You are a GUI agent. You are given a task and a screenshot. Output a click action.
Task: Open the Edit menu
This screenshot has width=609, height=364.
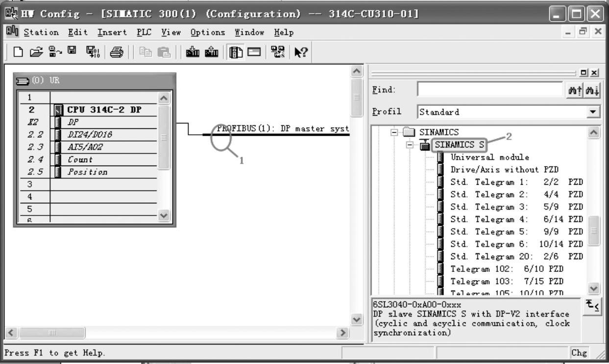(x=78, y=33)
